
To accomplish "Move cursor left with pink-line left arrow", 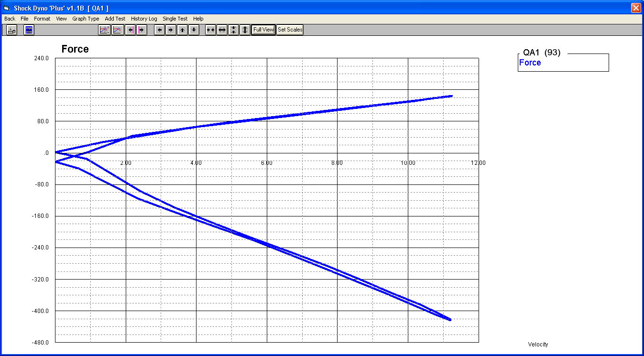I will 130,30.
